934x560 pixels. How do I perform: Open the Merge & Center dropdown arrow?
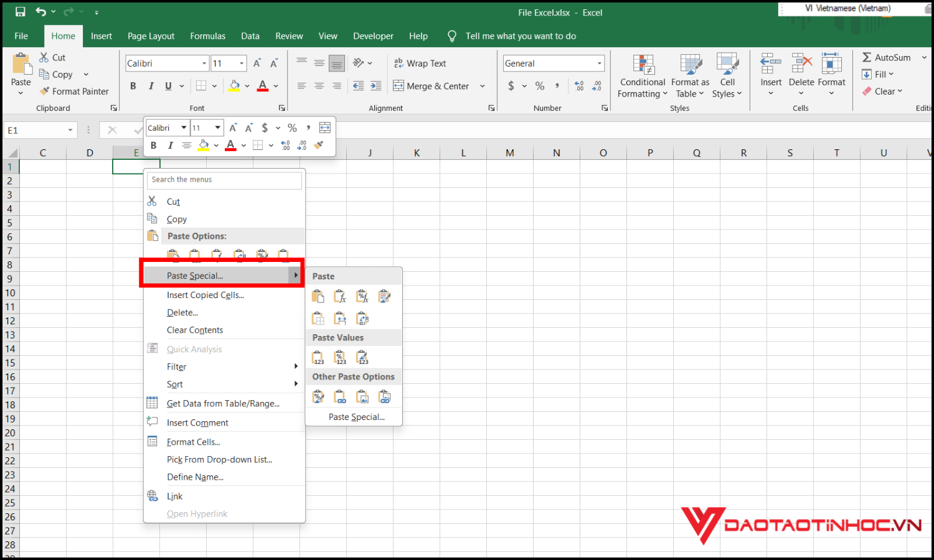483,86
